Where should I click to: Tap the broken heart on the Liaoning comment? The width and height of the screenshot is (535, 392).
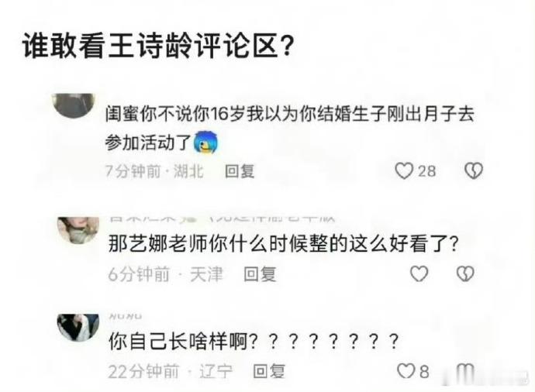465,371
